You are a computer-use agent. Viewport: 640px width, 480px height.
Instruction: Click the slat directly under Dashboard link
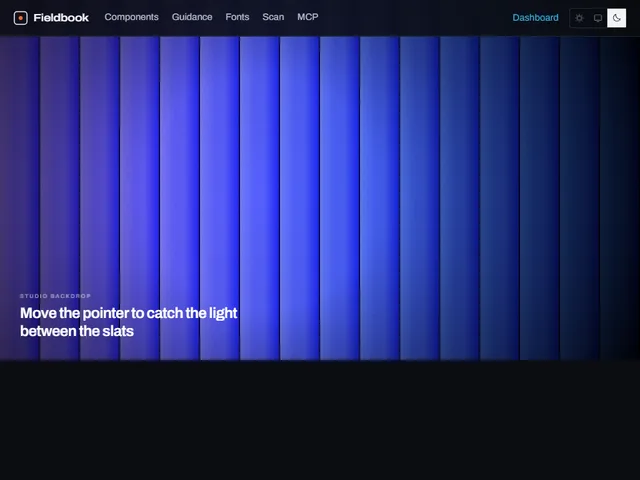(540, 198)
